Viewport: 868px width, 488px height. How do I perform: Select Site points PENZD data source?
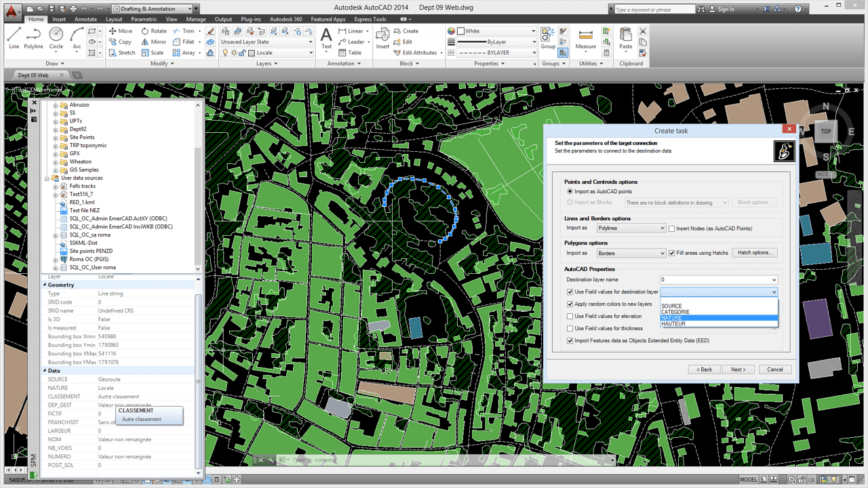[91, 251]
